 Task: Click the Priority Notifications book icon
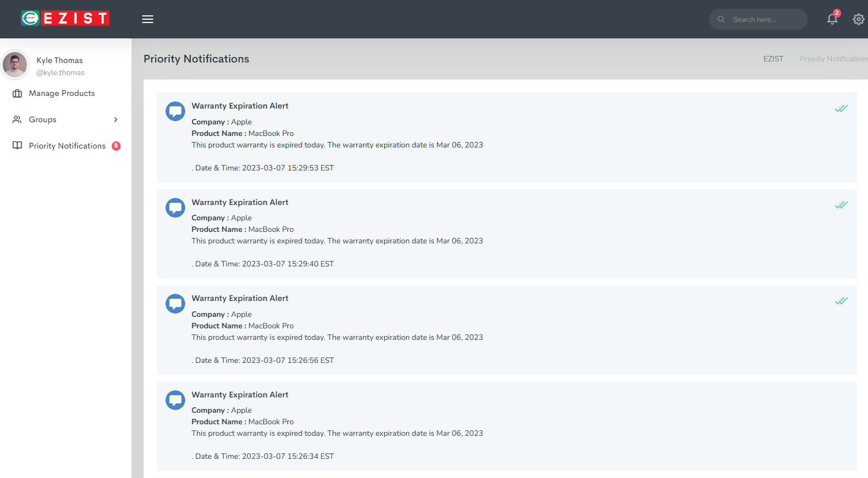click(x=18, y=146)
